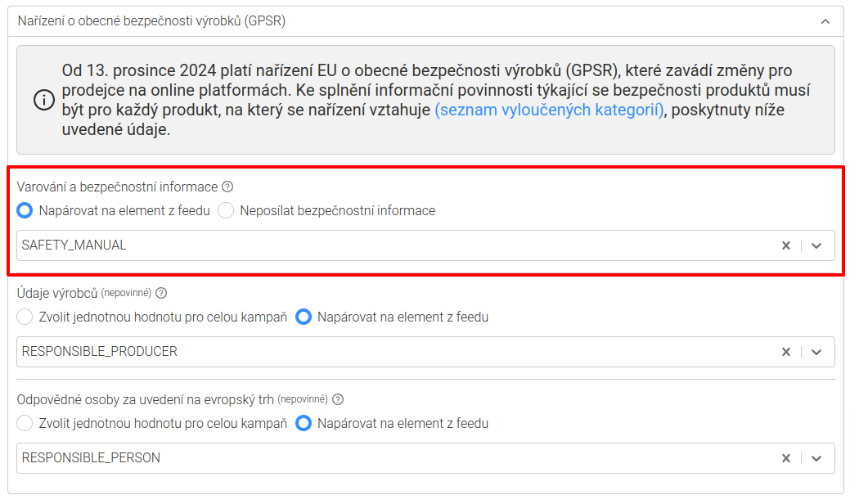Expand the RESPONSIBLE_PERSON dropdown arrow
Image resolution: width=850 pixels, height=504 pixels.
pyautogui.click(x=816, y=459)
